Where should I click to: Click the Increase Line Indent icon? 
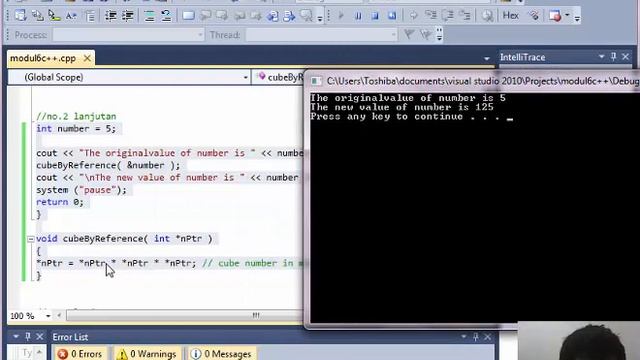pos(128,16)
